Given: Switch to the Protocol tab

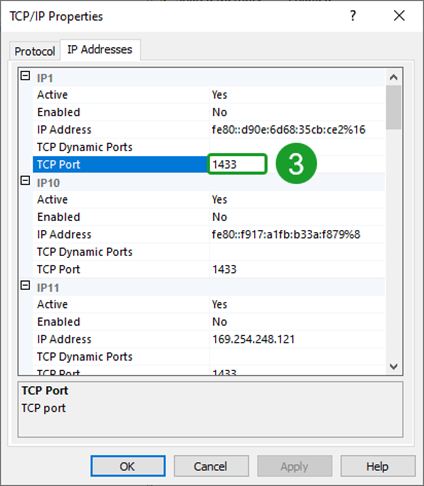Looking at the screenshot, I should (35, 51).
